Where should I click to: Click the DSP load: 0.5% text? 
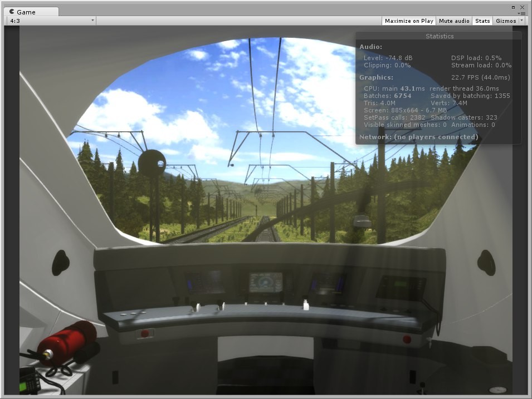pyautogui.click(x=476, y=58)
